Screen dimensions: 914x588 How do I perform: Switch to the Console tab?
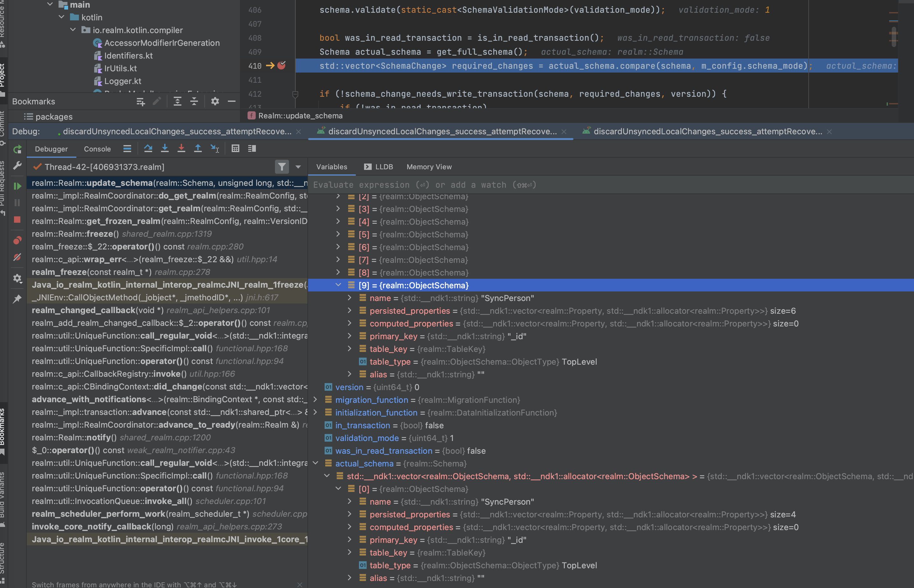tap(97, 149)
